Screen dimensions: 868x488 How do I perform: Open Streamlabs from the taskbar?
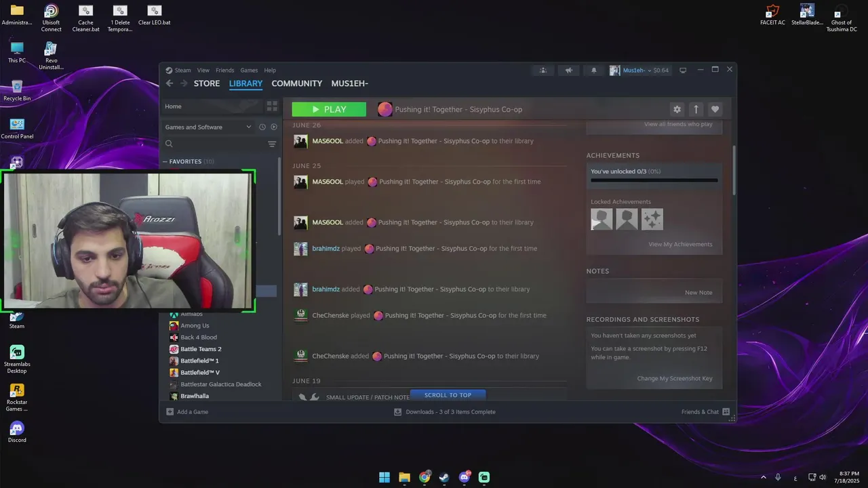click(x=484, y=477)
